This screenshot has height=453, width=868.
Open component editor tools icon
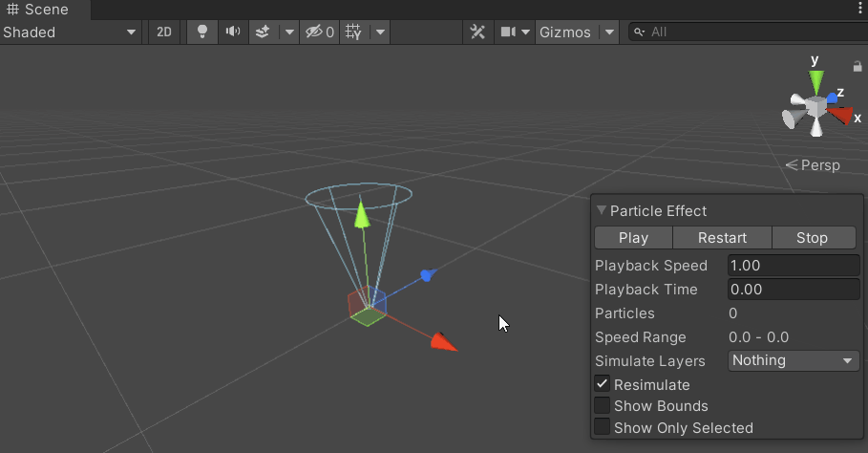[477, 32]
